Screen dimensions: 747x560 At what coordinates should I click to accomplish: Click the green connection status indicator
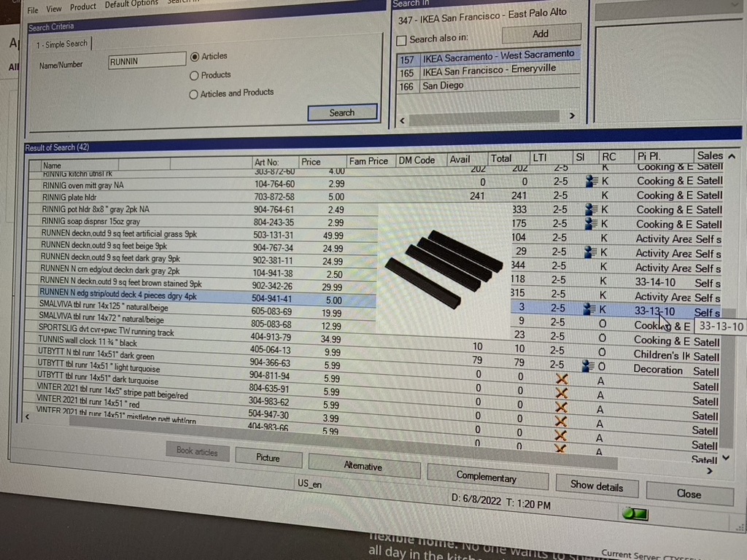point(635,515)
